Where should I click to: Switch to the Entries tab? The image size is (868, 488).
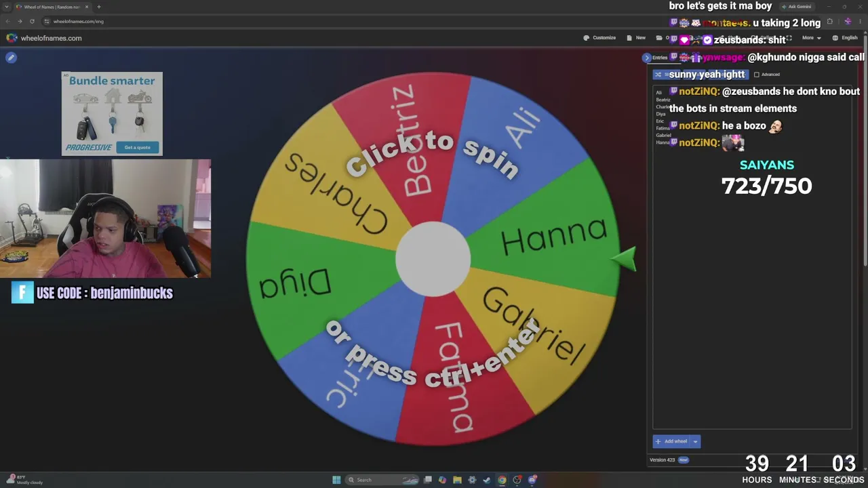[x=660, y=58]
